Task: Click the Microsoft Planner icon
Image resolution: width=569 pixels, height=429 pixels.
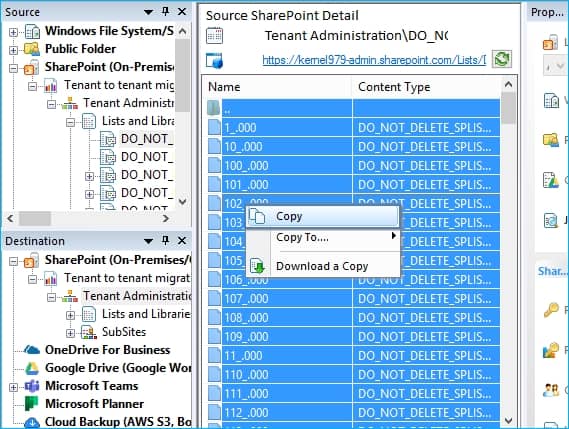Action: tap(32, 404)
